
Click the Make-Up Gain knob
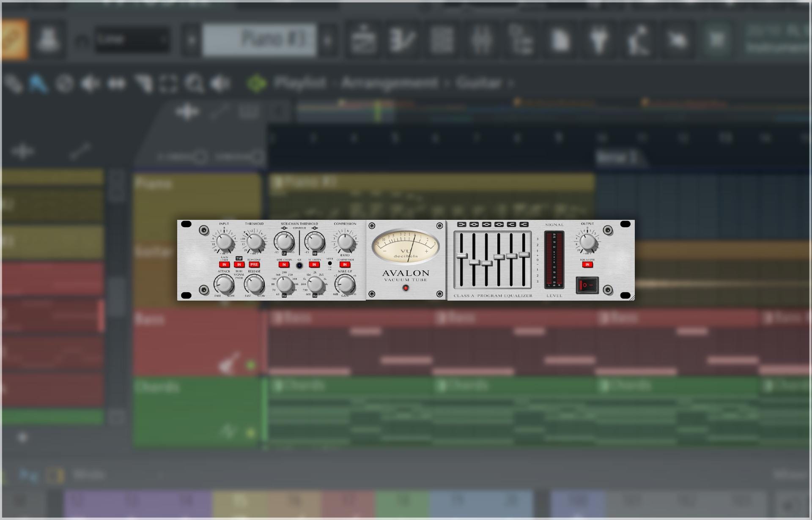345,284
